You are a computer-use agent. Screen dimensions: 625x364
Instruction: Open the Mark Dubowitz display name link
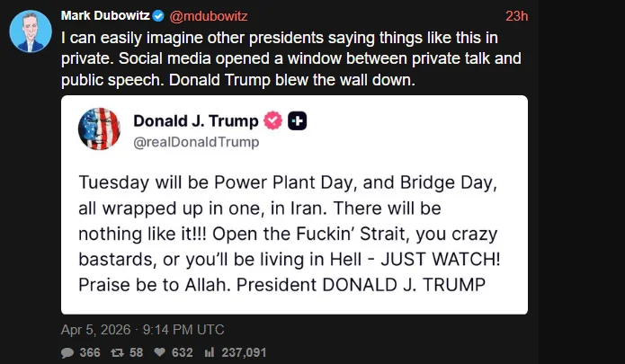click(104, 15)
